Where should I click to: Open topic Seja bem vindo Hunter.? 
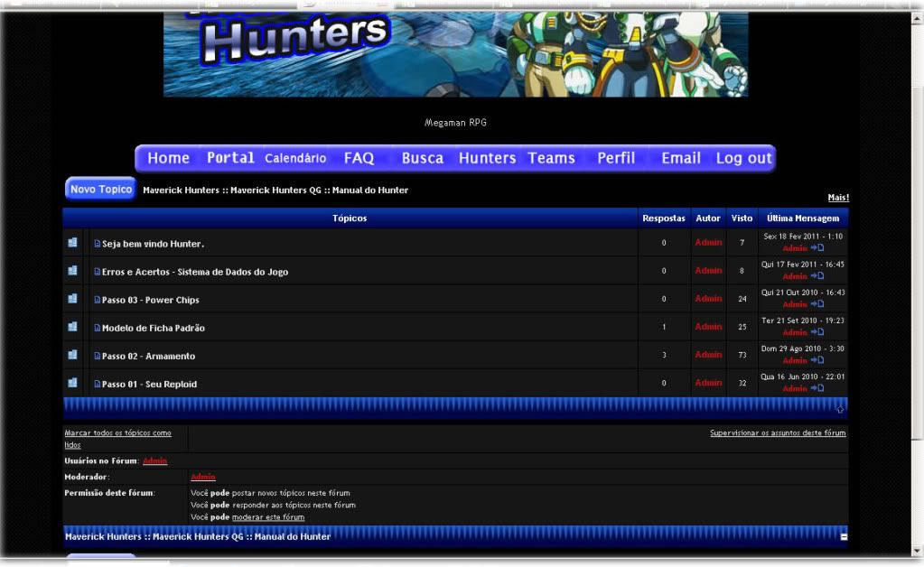point(154,244)
